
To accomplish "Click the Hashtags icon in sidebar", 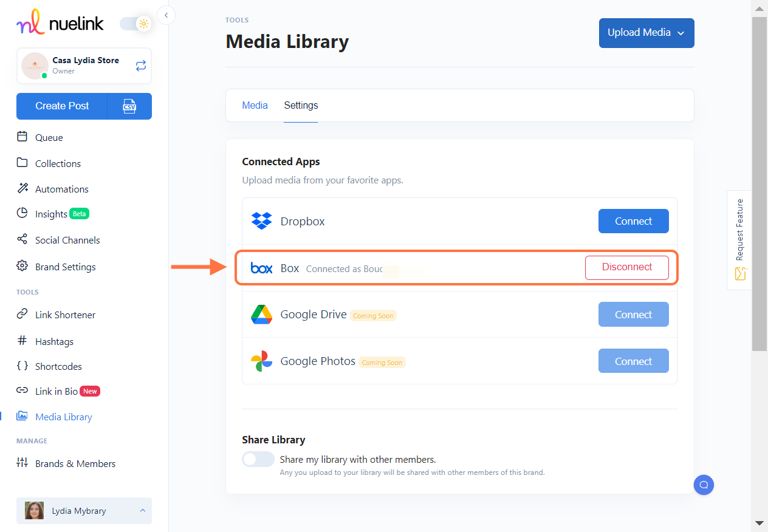I will pos(22,341).
